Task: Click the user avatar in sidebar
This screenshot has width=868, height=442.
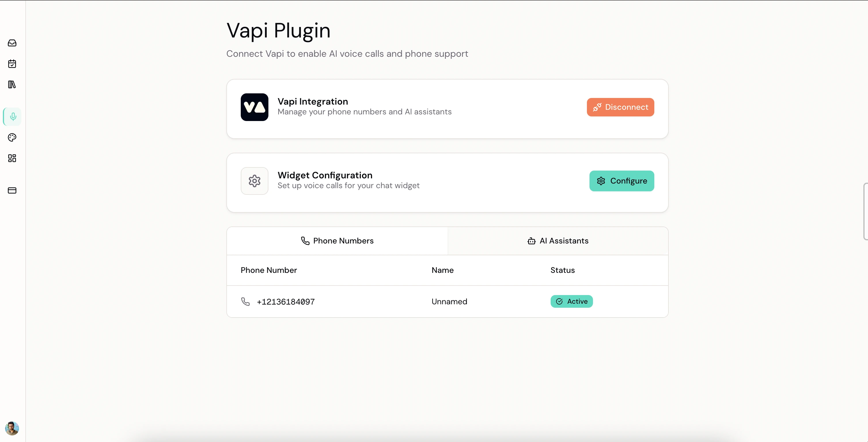Action: point(12,428)
